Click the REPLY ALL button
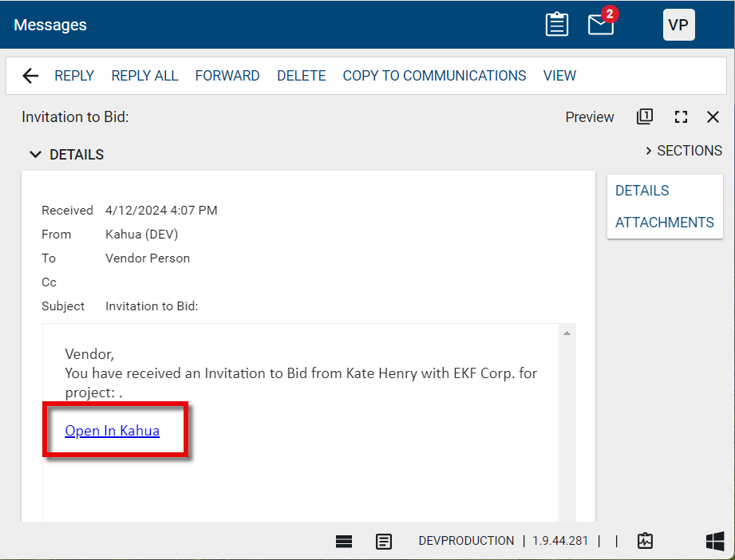The width and height of the screenshot is (735, 560). [x=144, y=76]
